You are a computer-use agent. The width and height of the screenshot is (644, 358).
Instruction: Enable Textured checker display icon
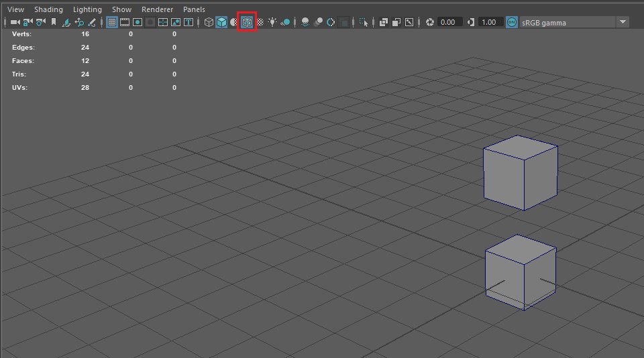(x=260, y=22)
